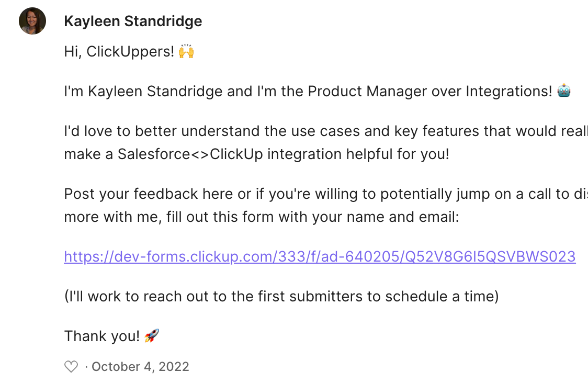Open the dev-forms.clickup.com form link
Image resolution: width=588 pixels, height=383 pixels.
tap(320, 256)
